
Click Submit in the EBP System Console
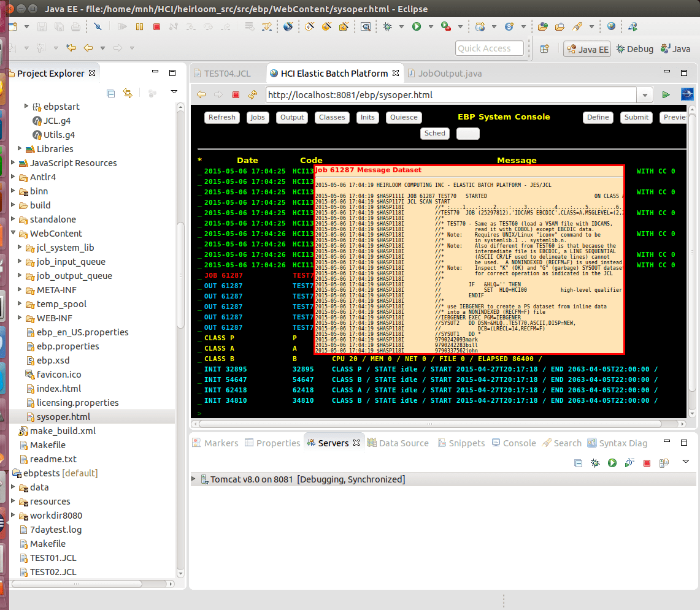(636, 117)
